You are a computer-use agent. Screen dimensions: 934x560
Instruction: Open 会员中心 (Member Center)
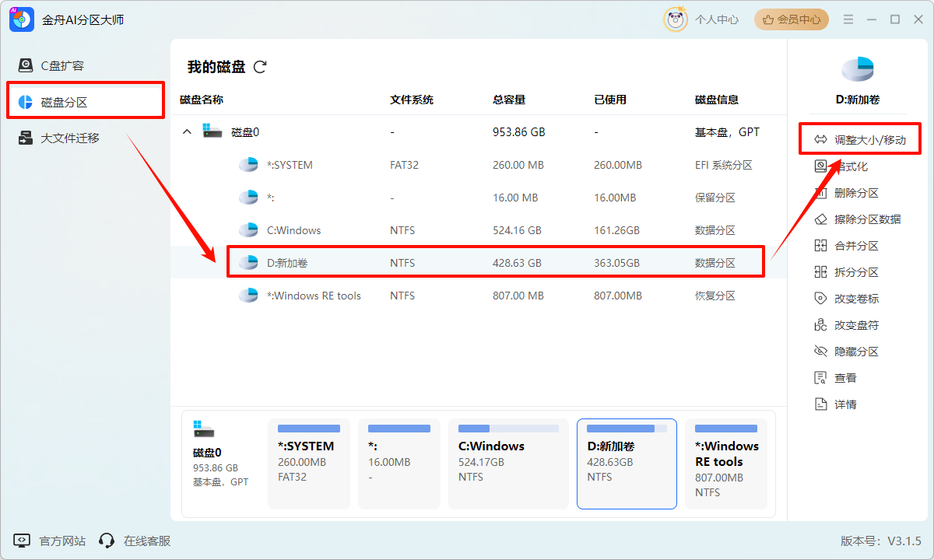click(792, 19)
